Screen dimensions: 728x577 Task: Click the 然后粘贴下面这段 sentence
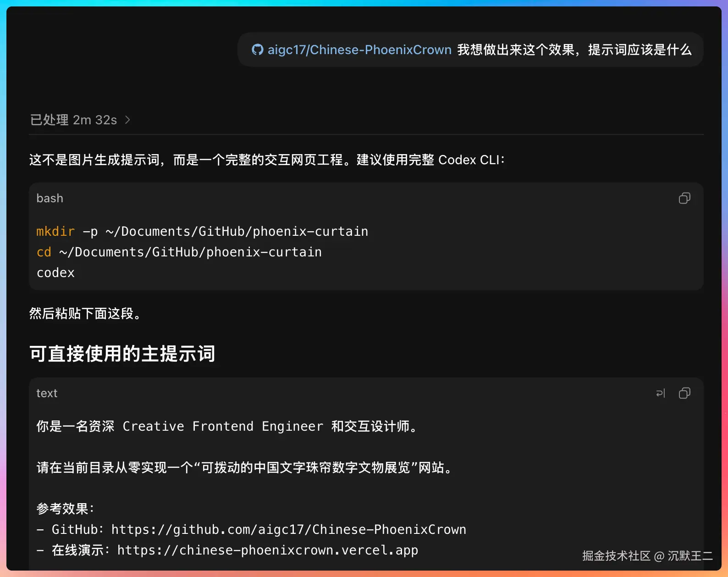click(86, 313)
